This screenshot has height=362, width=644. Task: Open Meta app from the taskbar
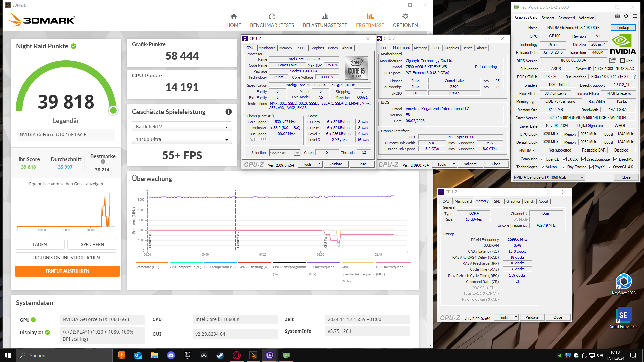(x=204, y=355)
